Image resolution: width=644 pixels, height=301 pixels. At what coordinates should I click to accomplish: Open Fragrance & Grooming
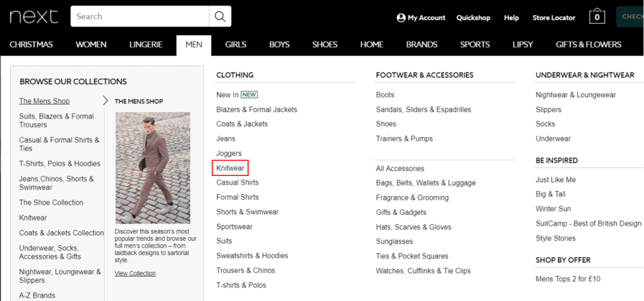[x=413, y=197]
